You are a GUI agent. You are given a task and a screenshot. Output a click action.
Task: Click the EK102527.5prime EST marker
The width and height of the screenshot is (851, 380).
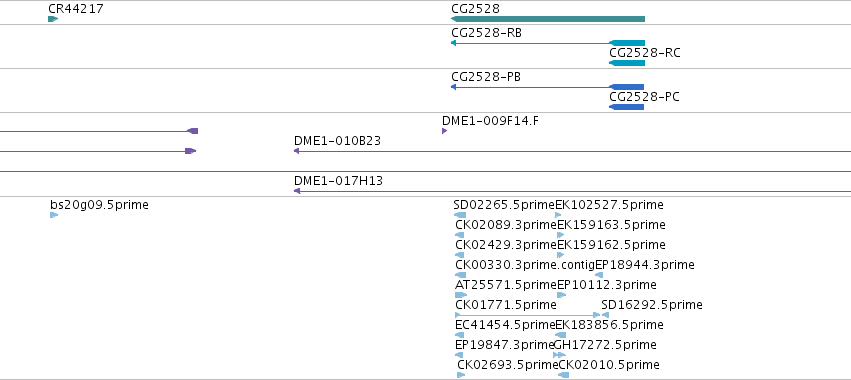pyautogui.click(x=558, y=215)
